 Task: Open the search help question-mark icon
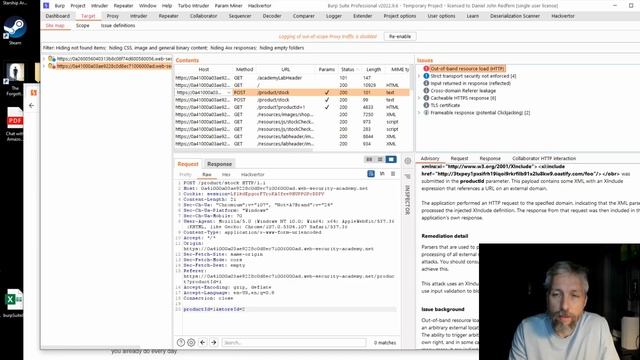181,342
